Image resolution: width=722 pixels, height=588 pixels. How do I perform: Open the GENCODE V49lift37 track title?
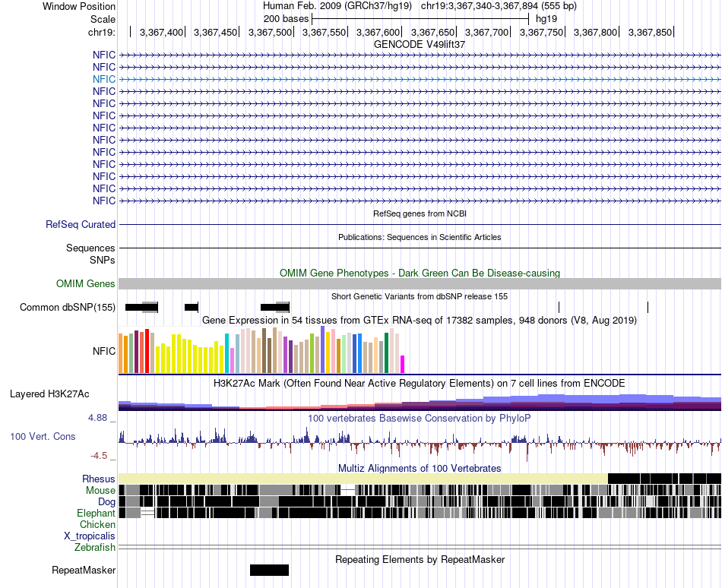[x=420, y=44]
